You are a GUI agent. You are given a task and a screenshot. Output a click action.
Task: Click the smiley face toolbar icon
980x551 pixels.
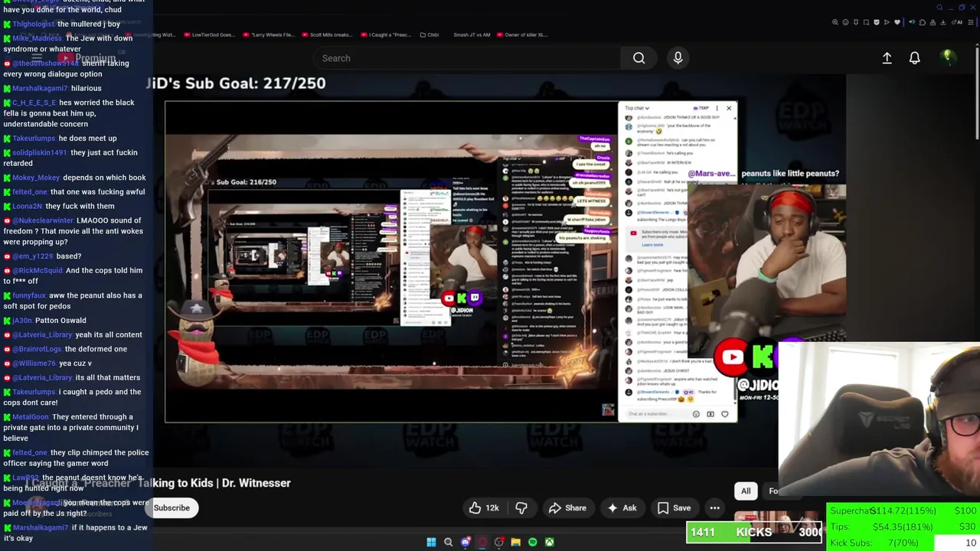(845, 22)
